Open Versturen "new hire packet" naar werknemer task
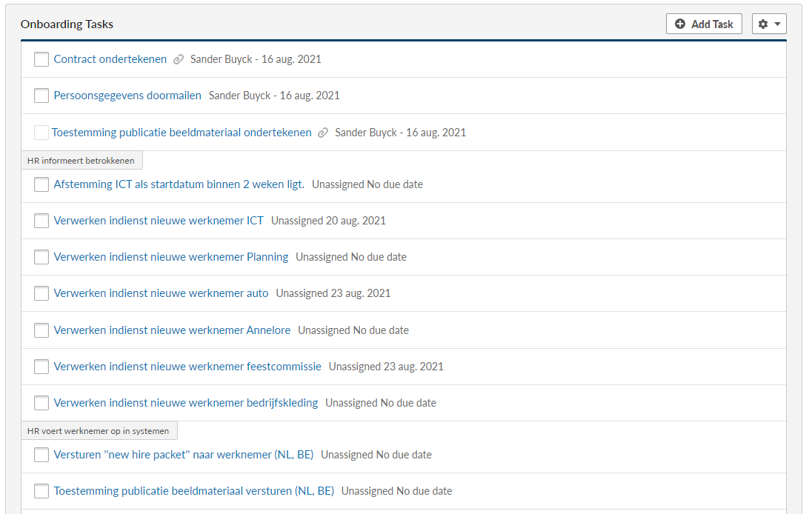The image size is (812, 514). point(183,455)
